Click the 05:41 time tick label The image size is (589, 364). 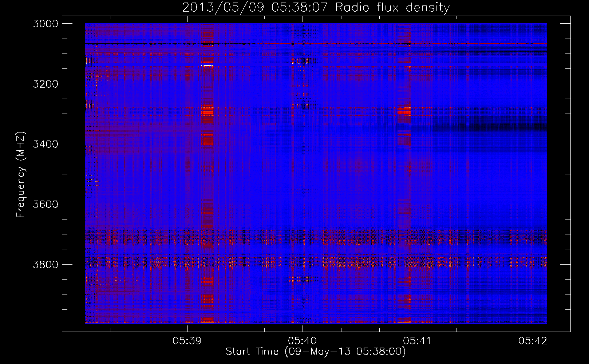pyautogui.click(x=418, y=341)
